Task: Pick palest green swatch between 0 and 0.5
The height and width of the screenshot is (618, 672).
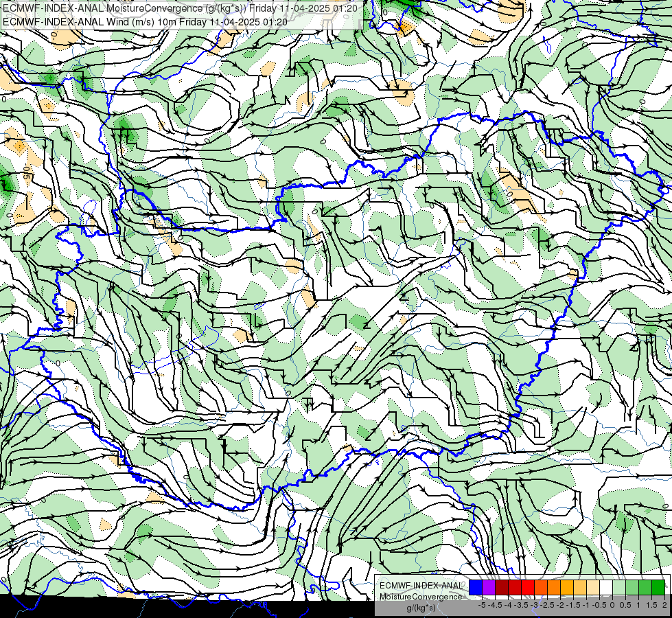Action: coord(619,587)
